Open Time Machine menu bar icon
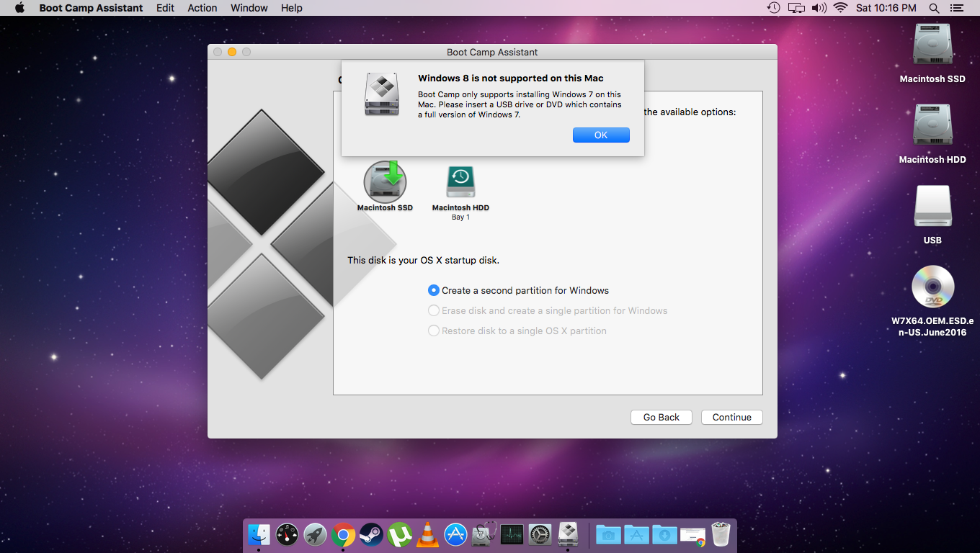 [773, 8]
